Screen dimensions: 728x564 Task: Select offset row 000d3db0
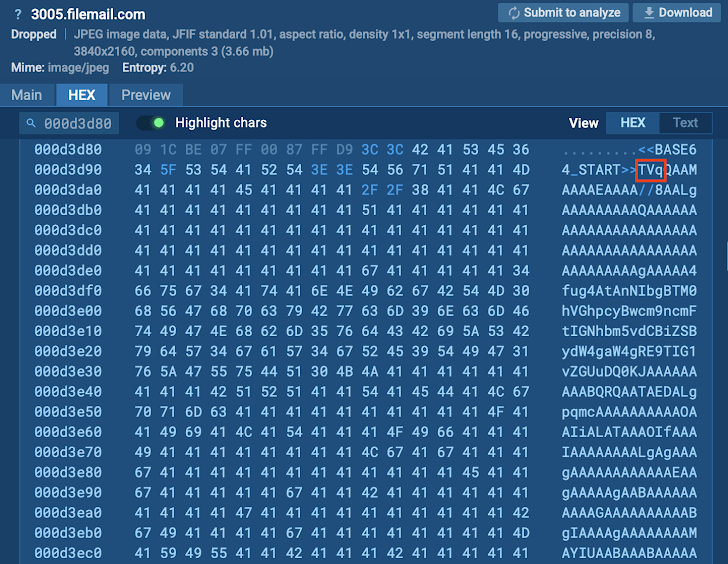pyautogui.click(x=68, y=210)
